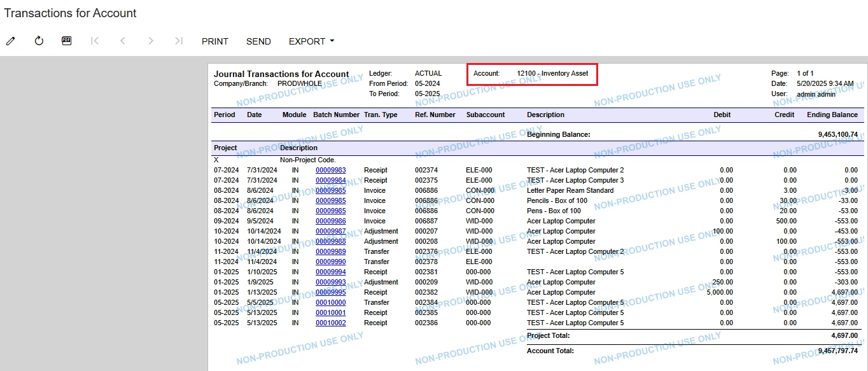Viewport: 868px width, 371px height.
Task: Click the Ref. Number column header
Action: point(435,115)
